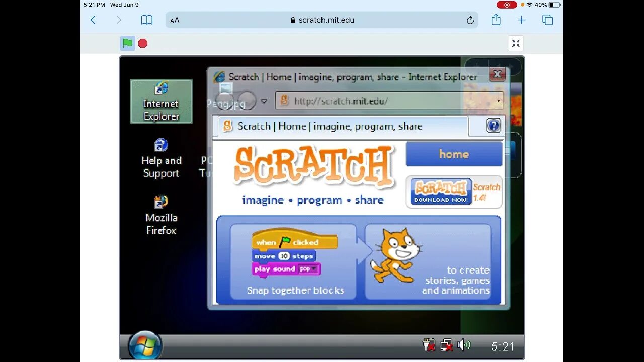Tap the iPad screen recording indicator

point(507,5)
